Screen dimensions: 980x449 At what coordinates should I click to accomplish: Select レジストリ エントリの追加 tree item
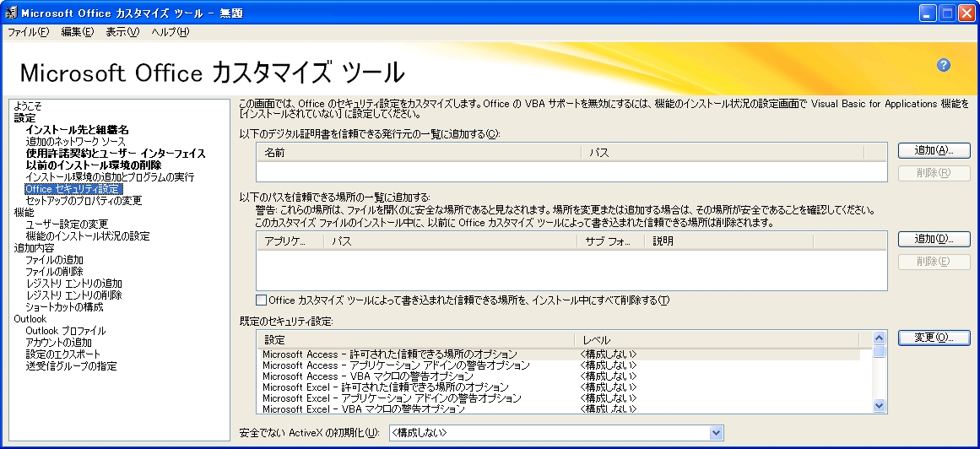coord(73,284)
